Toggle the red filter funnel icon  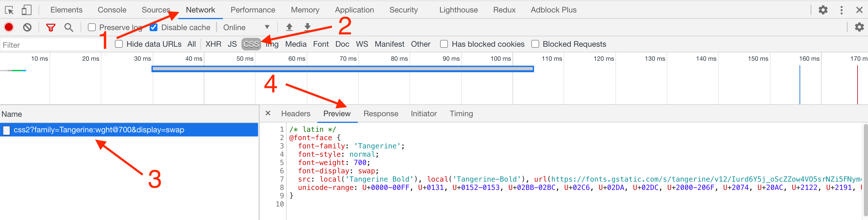point(51,27)
